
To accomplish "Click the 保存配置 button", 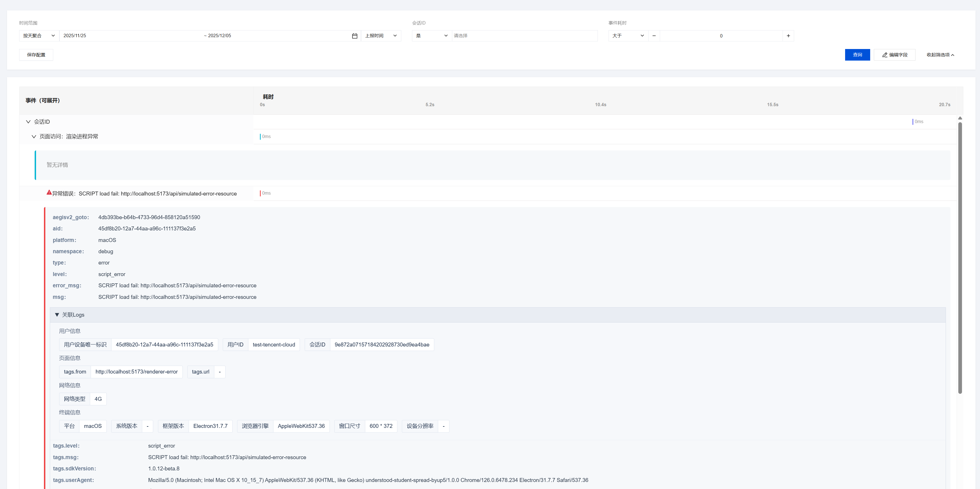I will coord(36,55).
